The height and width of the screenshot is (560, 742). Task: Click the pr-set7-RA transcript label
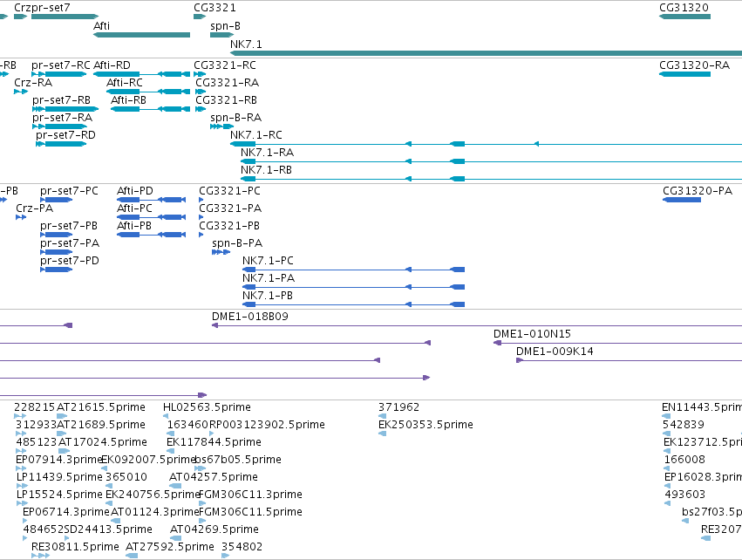pos(62,118)
